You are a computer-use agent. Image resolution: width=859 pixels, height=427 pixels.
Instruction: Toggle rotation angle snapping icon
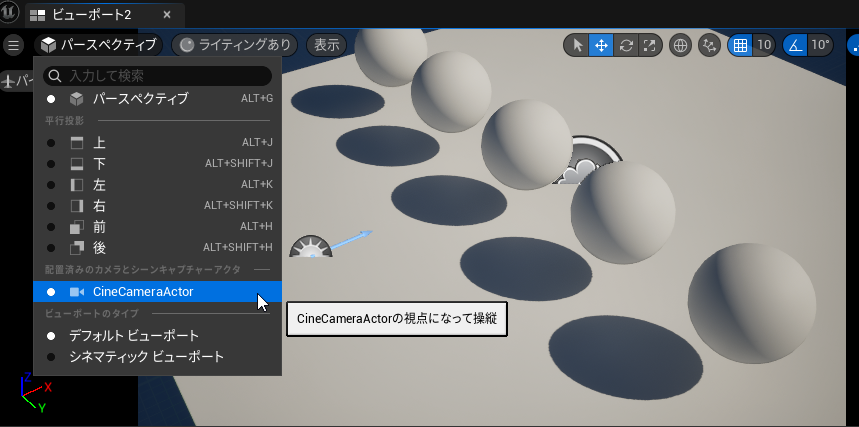(794, 45)
